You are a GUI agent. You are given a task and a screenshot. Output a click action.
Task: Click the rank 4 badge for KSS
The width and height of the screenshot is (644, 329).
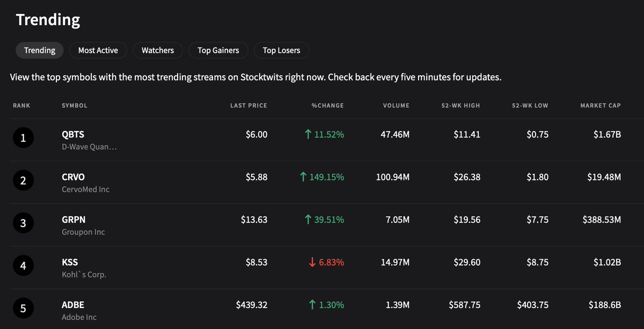23,266
